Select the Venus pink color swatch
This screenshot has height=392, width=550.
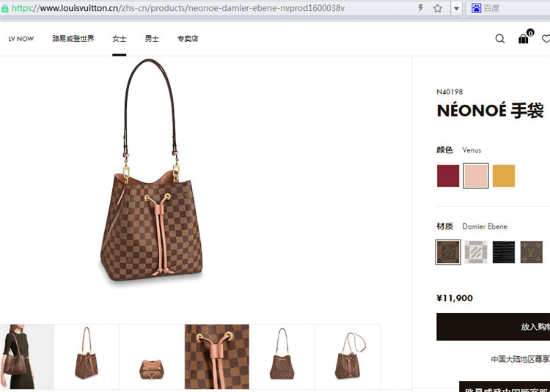pyautogui.click(x=476, y=176)
